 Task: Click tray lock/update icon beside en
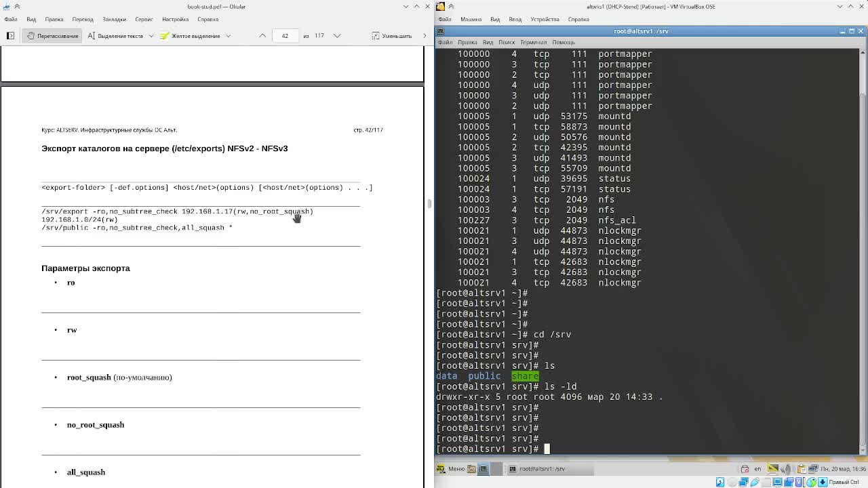[745, 468]
